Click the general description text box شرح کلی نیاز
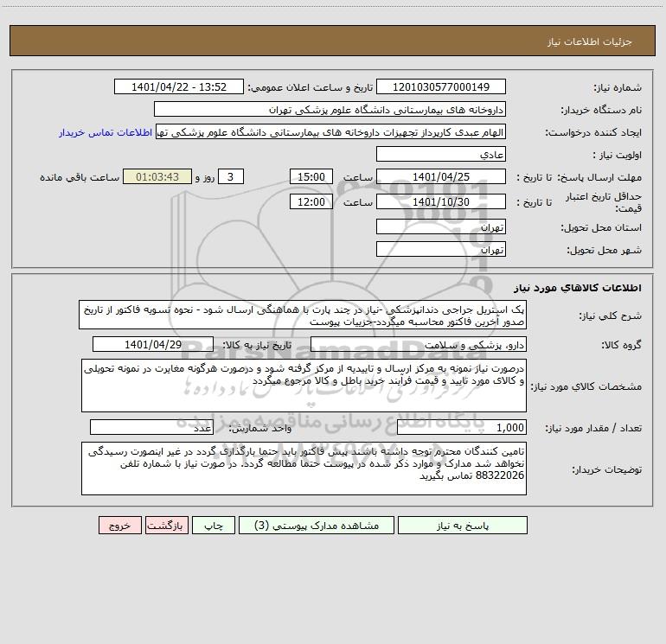The width and height of the screenshot is (666, 644). [x=303, y=315]
